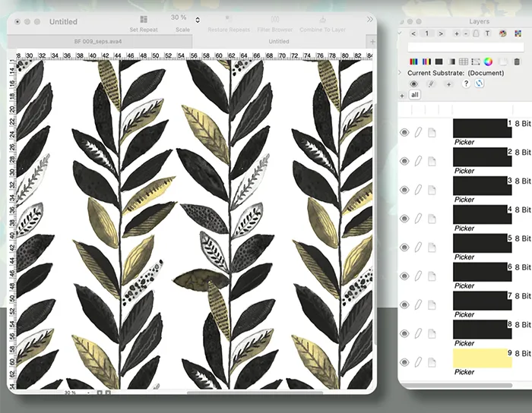532x413 pixels.
Task: Expand the toolbar overflow chevron
Action: 370,19
